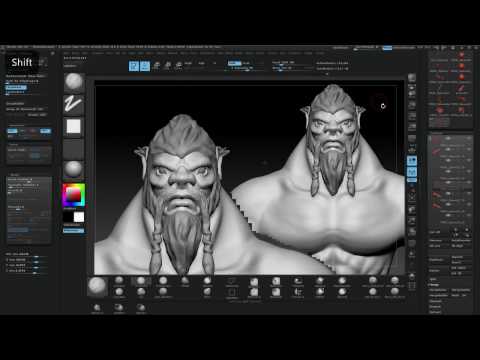This screenshot has width=480, height=360.
Task: Expand the Project section in SubTool panel
Action: coord(435,307)
